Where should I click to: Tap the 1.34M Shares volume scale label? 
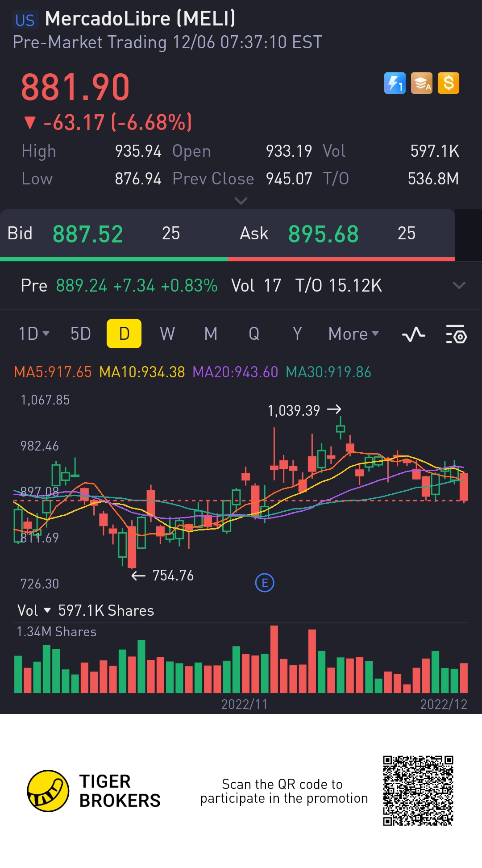click(x=57, y=632)
